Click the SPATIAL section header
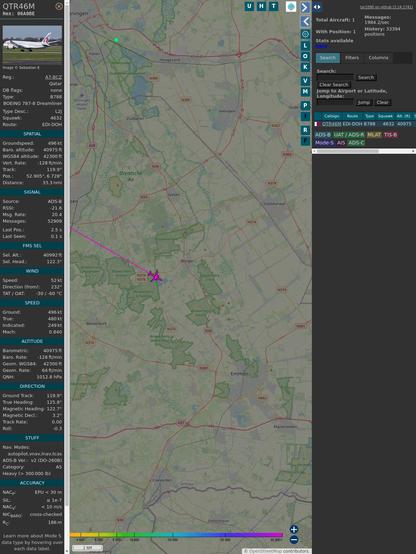Viewport: 416px width, 554px height. click(32, 134)
